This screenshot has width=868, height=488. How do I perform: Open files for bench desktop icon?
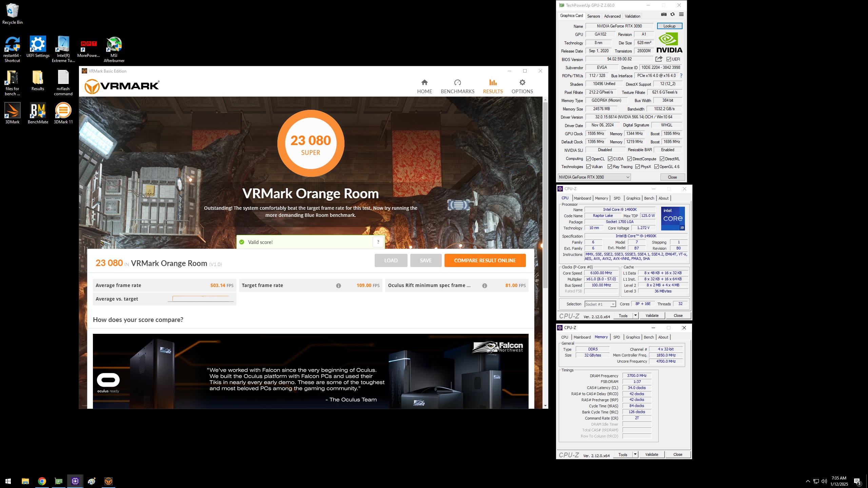click(13, 83)
